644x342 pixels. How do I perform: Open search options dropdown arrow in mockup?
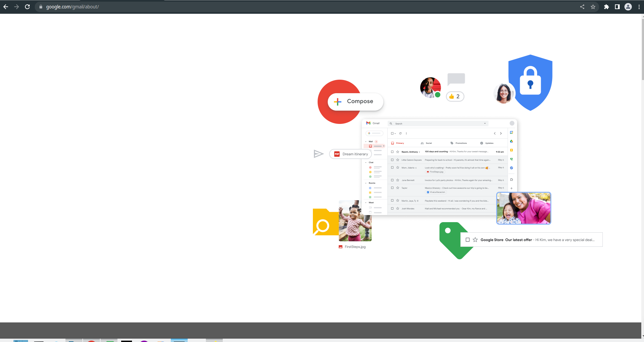point(485,124)
